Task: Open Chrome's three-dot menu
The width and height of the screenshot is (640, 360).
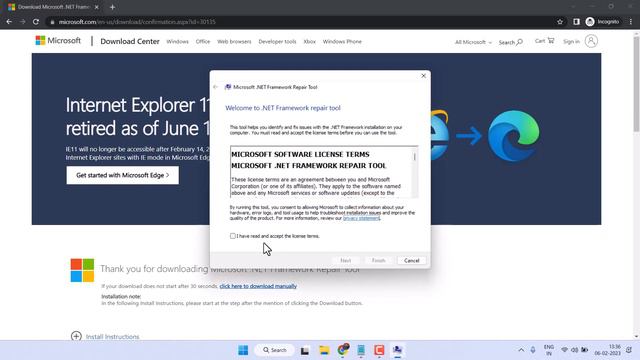Action: 631,22
